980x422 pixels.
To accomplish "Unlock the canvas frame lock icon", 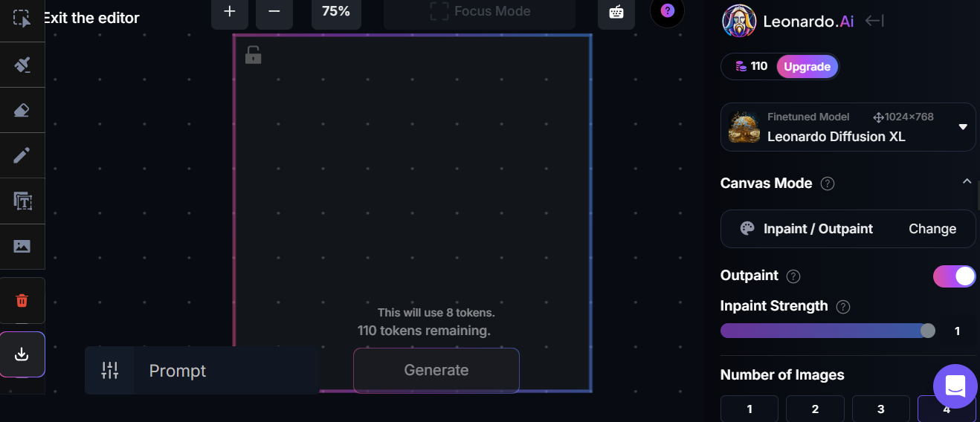I will tap(253, 55).
